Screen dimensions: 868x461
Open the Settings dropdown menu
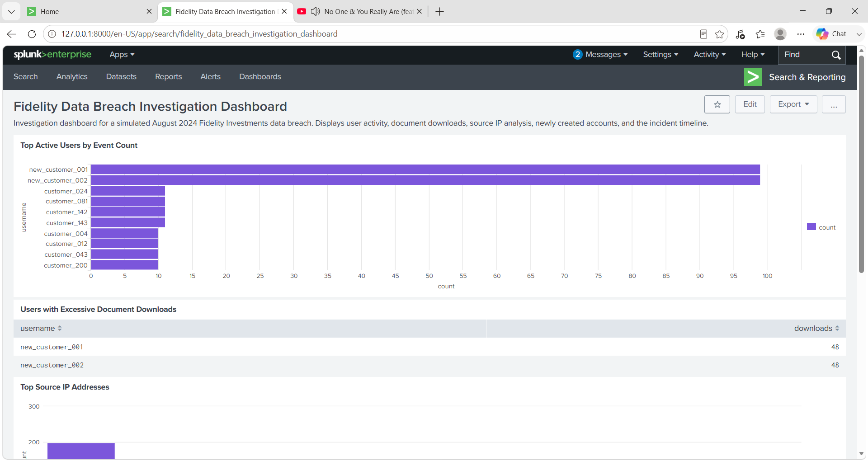click(660, 55)
